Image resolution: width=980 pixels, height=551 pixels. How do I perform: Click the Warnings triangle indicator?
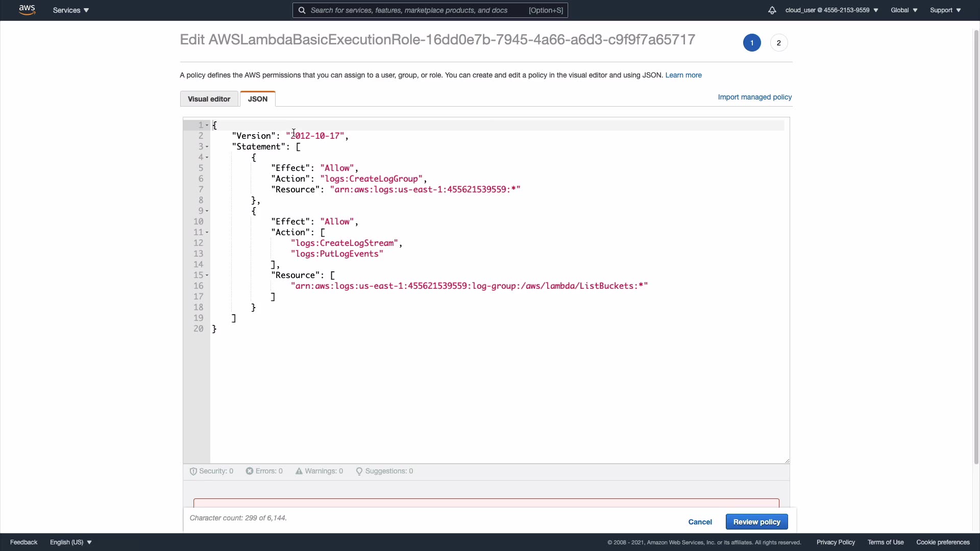[299, 471]
